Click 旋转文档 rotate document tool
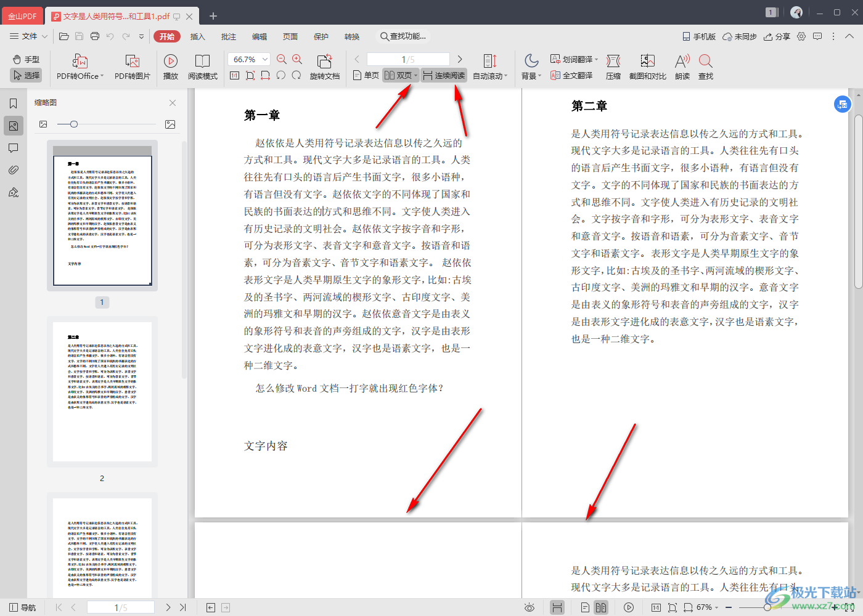The image size is (863, 616). pos(325,67)
